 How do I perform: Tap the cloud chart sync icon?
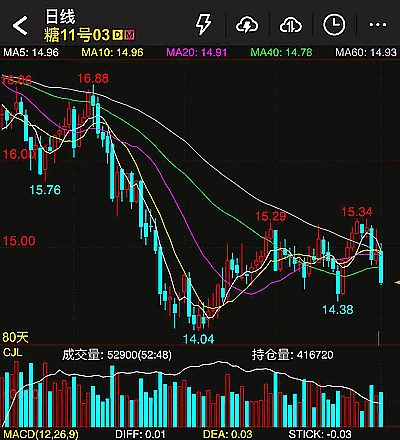click(290, 25)
